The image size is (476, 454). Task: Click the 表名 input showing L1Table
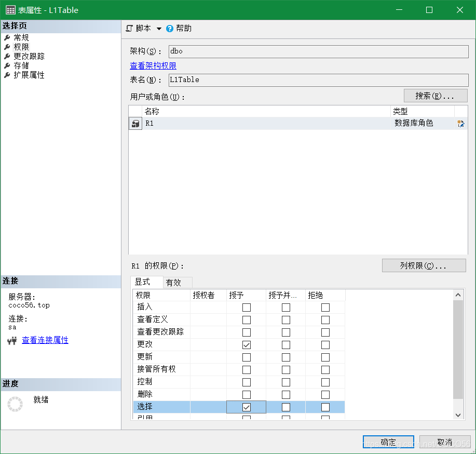tap(311, 80)
